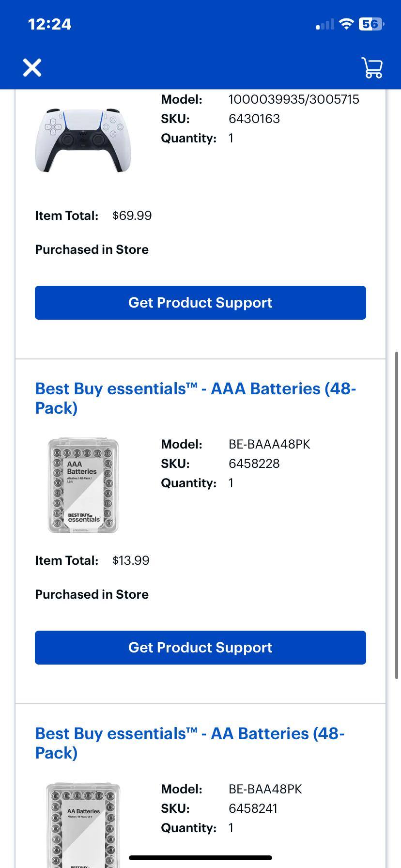Get Product Support for AAA Batteries
The image size is (401, 868).
[200, 648]
